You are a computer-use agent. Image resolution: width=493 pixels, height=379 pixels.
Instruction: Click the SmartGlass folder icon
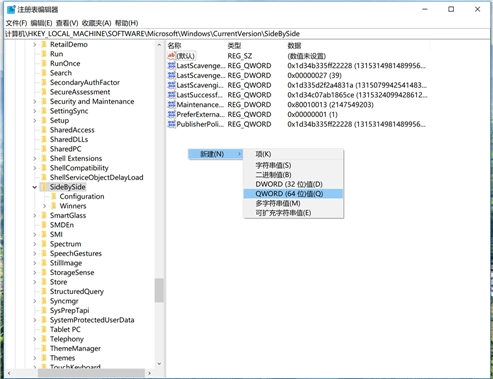(x=44, y=215)
